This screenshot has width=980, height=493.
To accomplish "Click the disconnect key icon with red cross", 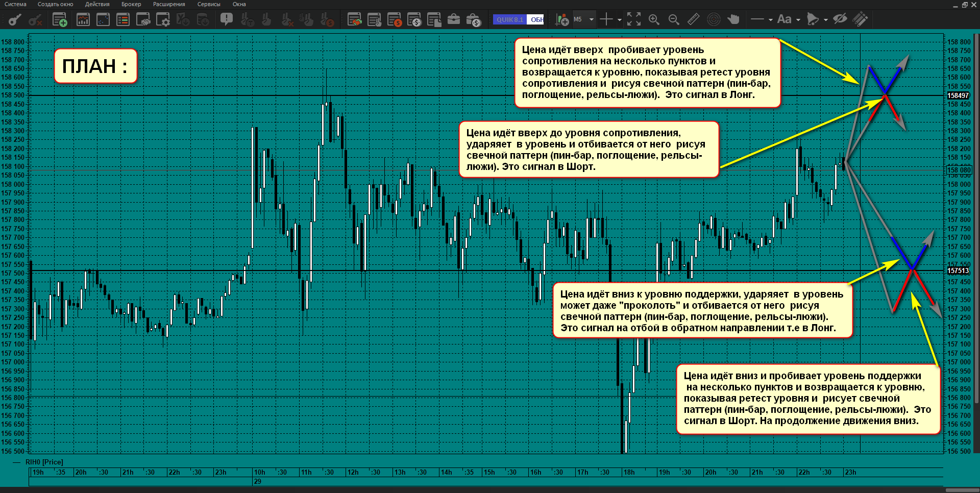I will point(35,20).
